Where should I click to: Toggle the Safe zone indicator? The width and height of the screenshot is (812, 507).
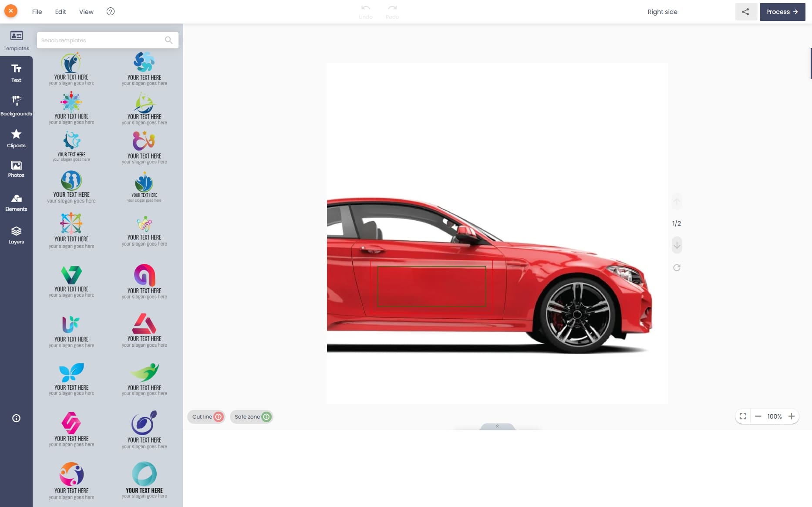coord(252,417)
